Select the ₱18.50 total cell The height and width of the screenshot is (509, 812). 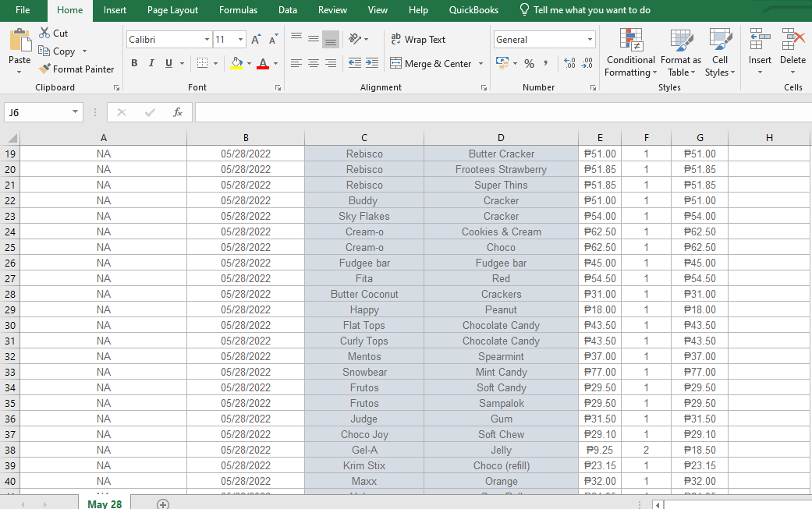[x=700, y=450]
